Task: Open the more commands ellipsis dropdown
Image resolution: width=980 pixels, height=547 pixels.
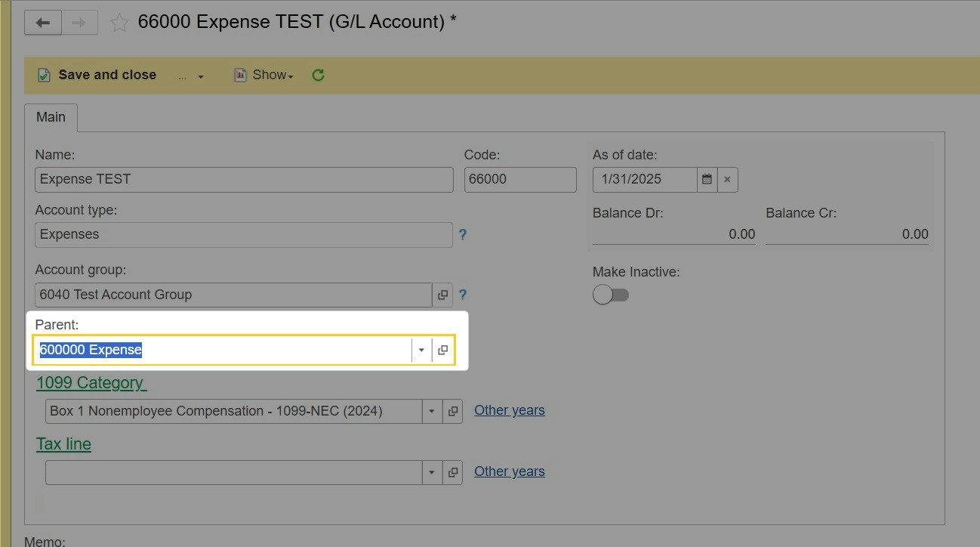Action: [191, 76]
